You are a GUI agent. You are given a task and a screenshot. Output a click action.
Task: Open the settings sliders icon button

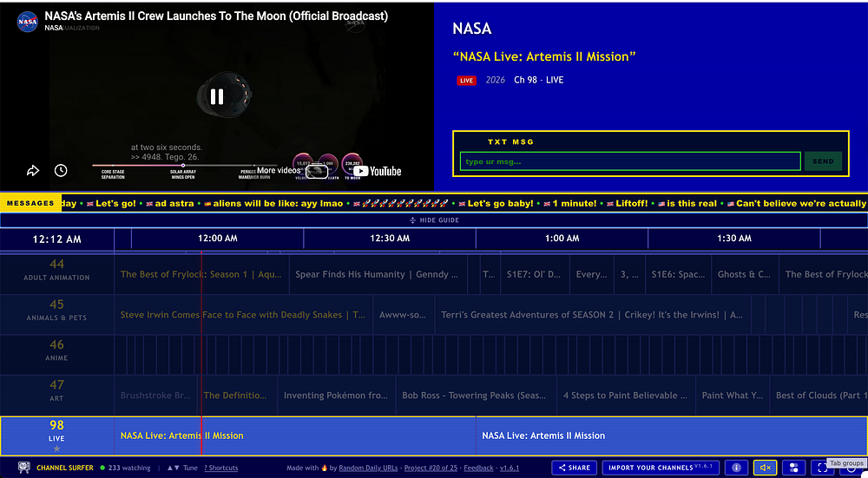tap(794, 468)
